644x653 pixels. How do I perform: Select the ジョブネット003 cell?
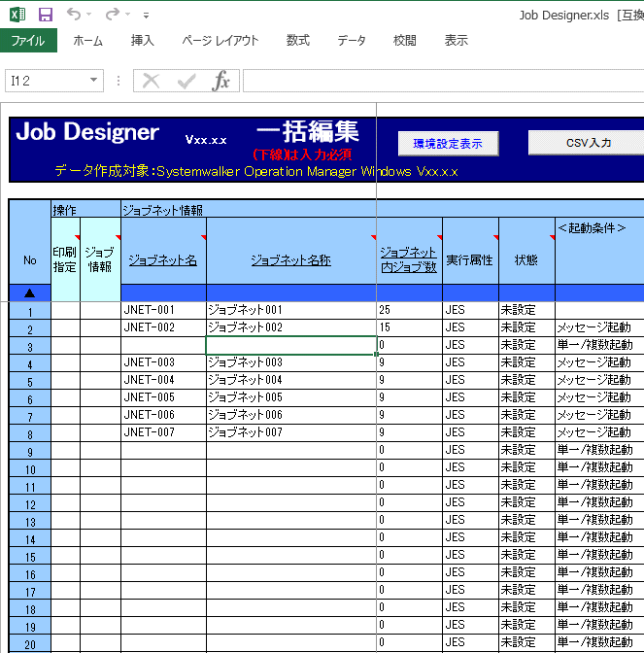291,362
